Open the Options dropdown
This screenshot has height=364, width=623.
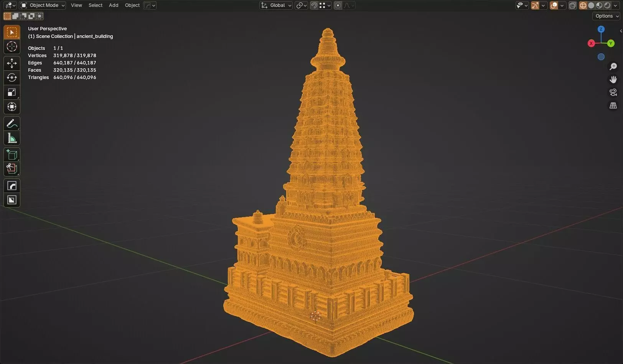(607, 16)
